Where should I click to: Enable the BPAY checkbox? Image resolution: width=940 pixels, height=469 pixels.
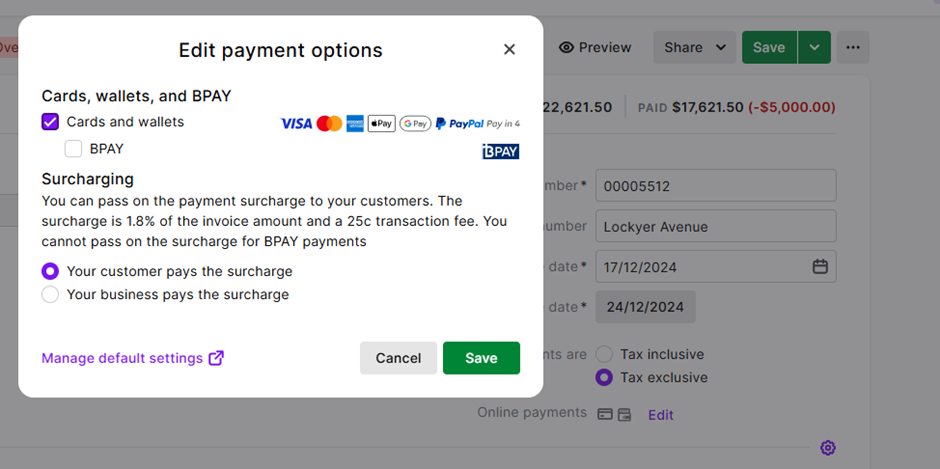tap(73, 149)
